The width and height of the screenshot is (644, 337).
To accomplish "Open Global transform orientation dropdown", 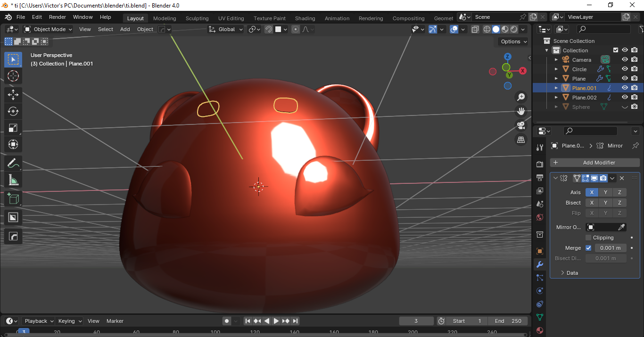I will click(226, 29).
